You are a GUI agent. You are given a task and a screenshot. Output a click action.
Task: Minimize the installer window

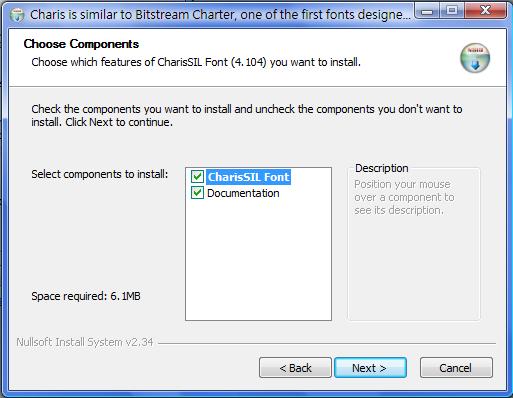pos(427,11)
